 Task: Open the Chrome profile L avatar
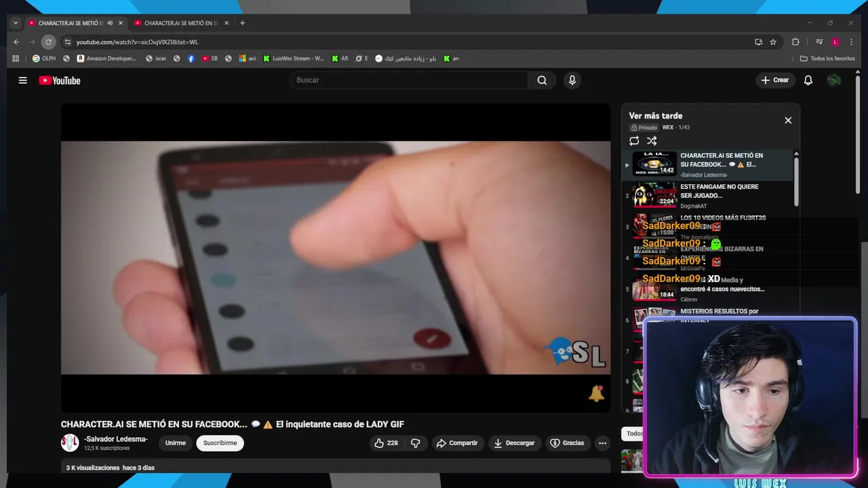835,42
